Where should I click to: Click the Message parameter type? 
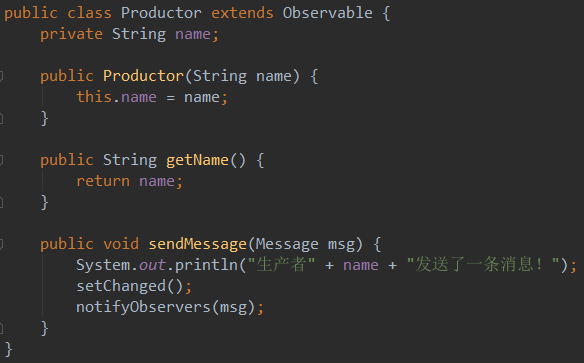tap(287, 244)
